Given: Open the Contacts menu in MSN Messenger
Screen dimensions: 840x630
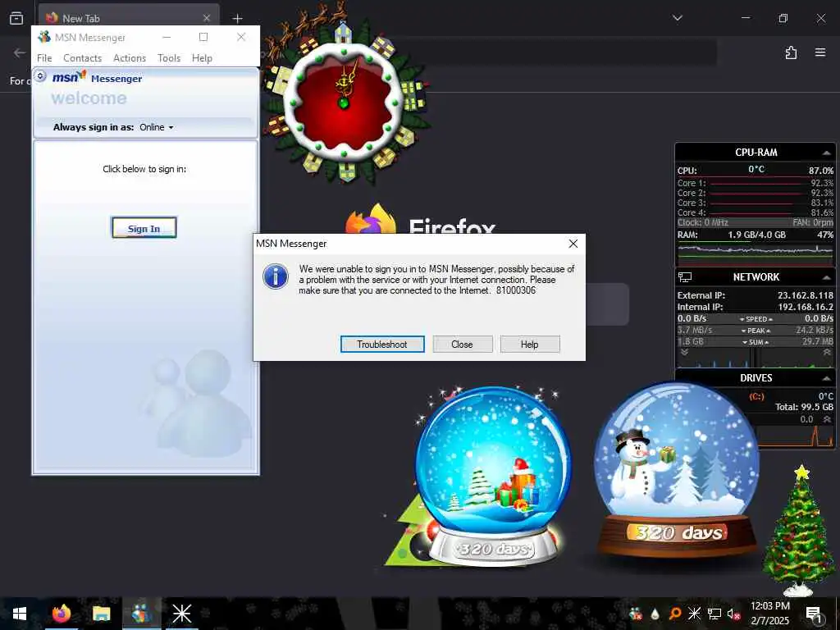Looking at the screenshot, I should (x=83, y=58).
